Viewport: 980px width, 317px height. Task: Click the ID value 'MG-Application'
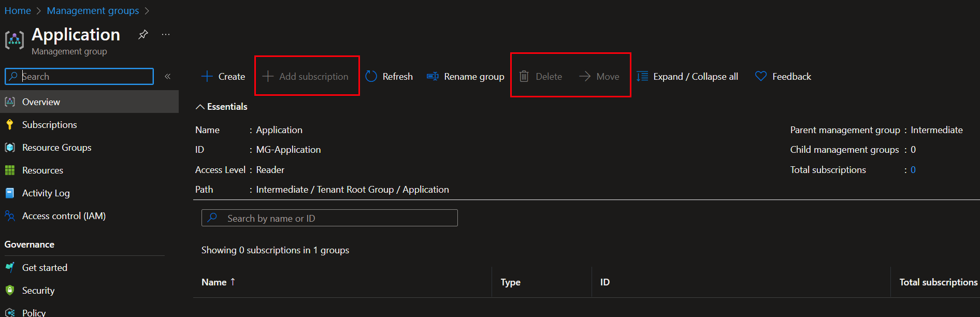[289, 149]
